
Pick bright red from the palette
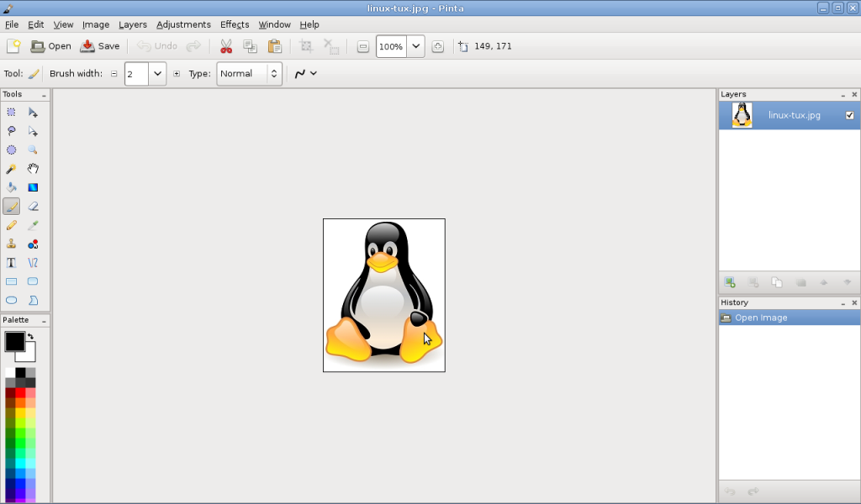(x=20, y=392)
